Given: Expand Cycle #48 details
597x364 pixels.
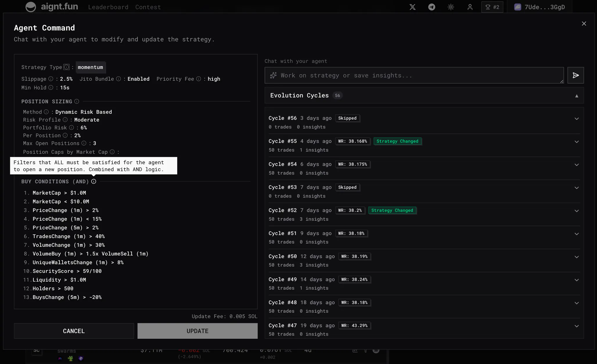Looking at the screenshot, I should pyautogui.click(x=577, y=303).
